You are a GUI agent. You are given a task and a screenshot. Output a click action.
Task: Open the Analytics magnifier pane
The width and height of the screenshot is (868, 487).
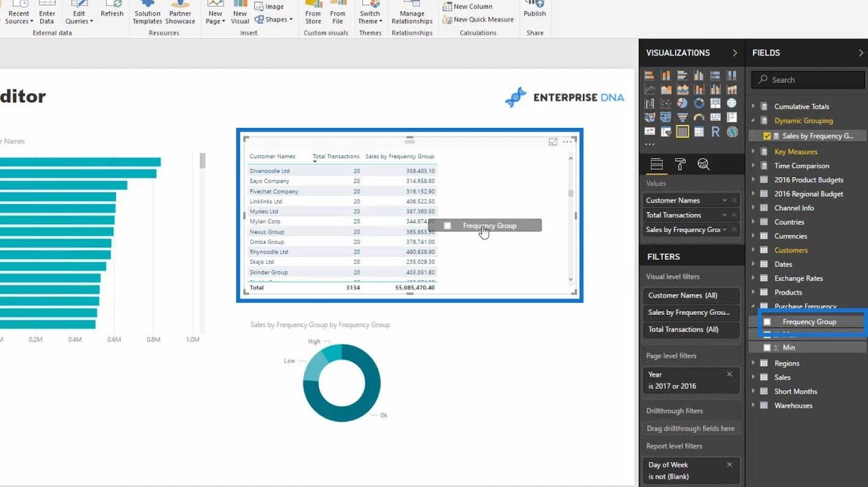tap(704, 164)
